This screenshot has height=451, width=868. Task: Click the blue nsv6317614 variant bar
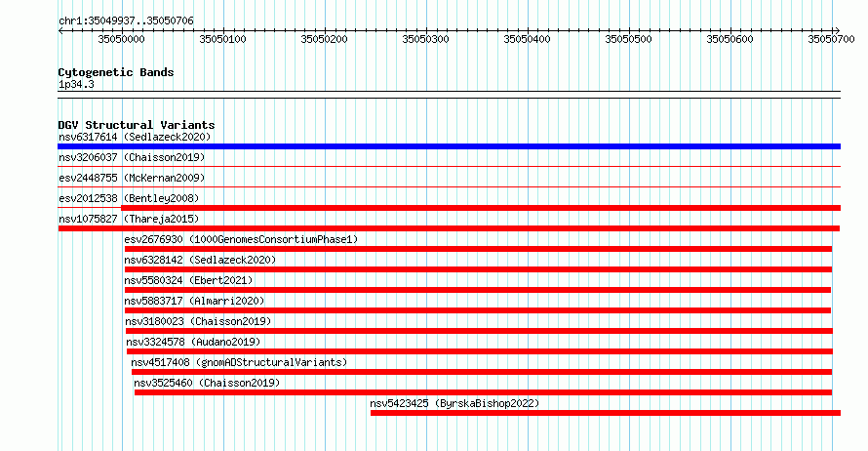click(449, 146)
